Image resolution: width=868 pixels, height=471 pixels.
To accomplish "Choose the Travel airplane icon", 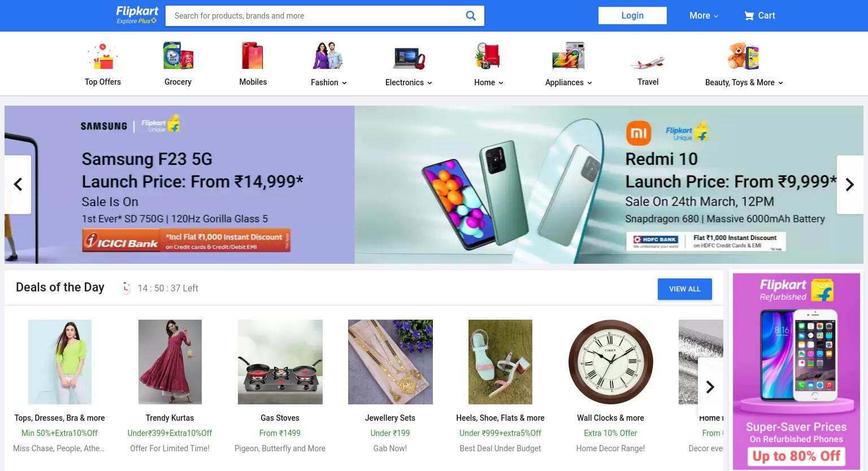I will click(648, 61).
